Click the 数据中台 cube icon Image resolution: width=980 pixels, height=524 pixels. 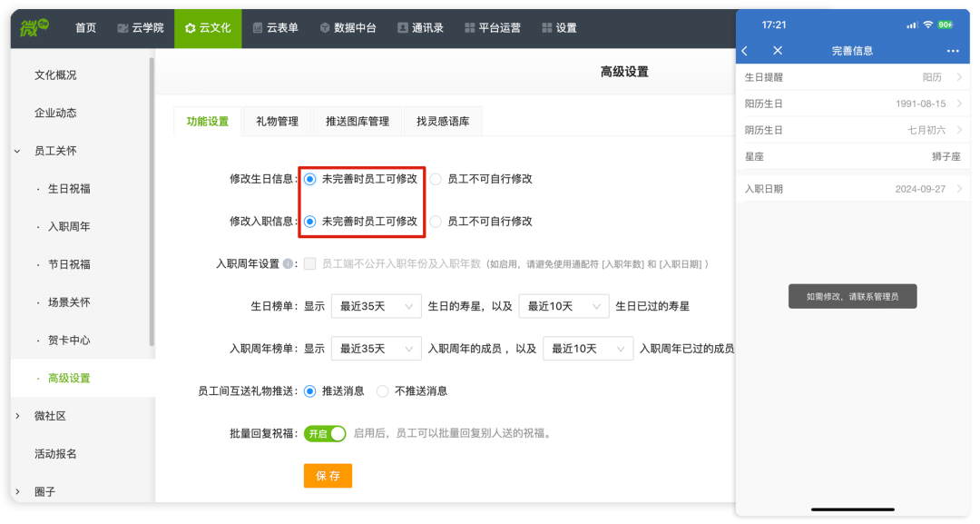click(324, 27)
